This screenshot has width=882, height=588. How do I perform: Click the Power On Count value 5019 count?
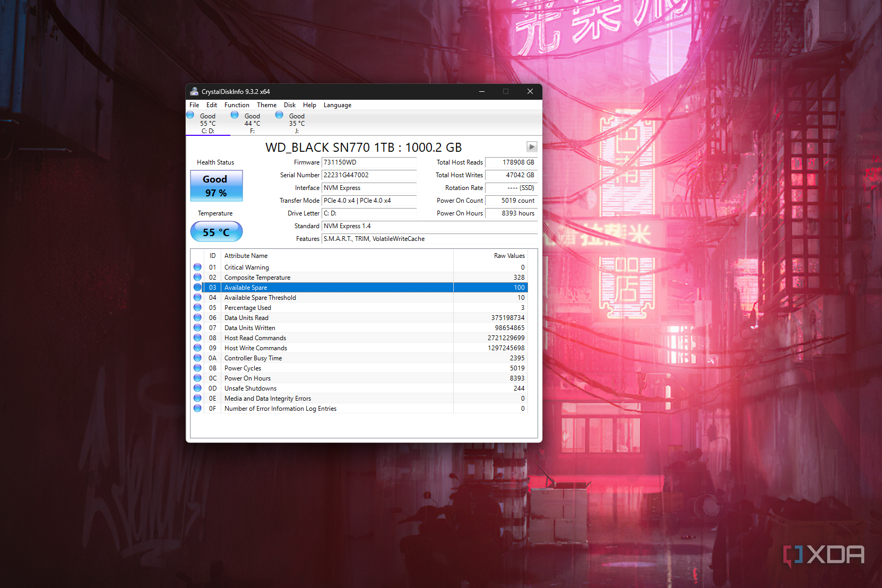point(512,201)
